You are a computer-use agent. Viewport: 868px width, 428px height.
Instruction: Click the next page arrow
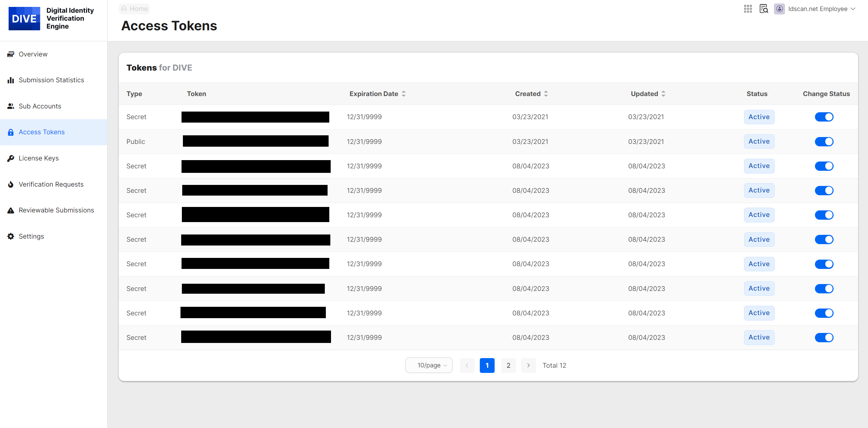[528, 365]
